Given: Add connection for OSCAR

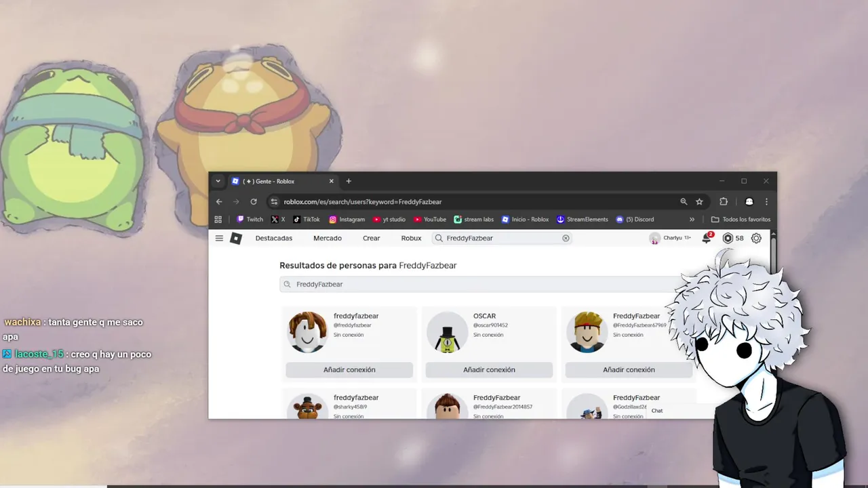Looking at the screenshot, I should pyautogui.click(x=489, y=369).
